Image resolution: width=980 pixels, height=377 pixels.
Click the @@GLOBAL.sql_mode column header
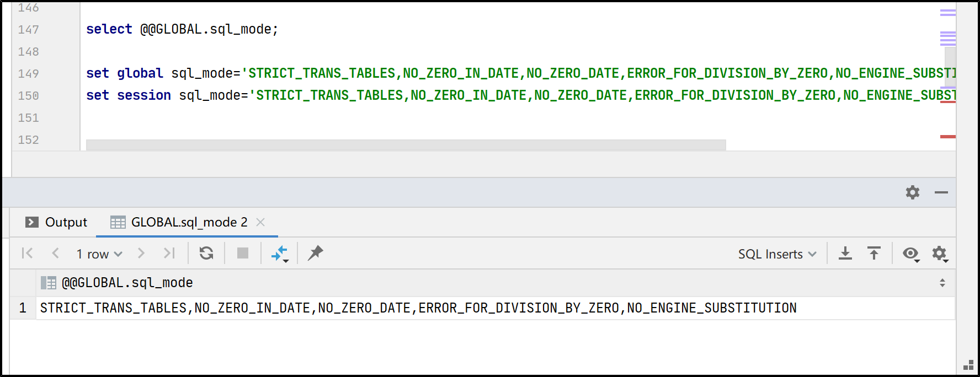[127, 283]
